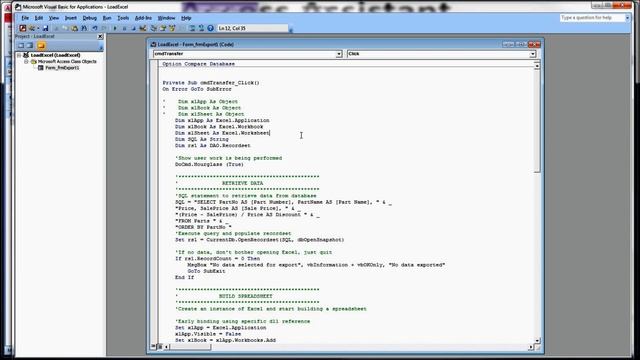Screen dimensions: 640x360
Task: Open the View menu
Action: point(53,18)
